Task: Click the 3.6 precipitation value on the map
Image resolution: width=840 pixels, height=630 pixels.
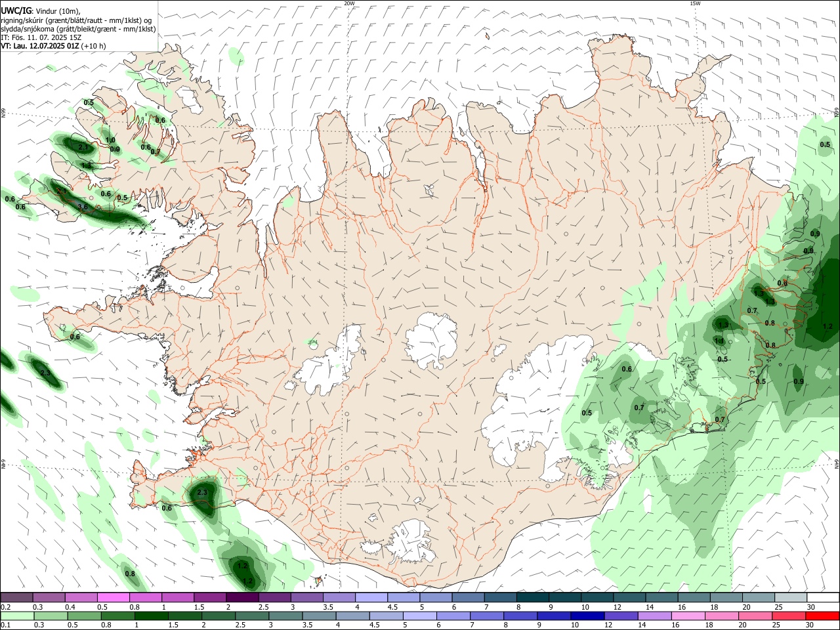Action: [83, 207]
